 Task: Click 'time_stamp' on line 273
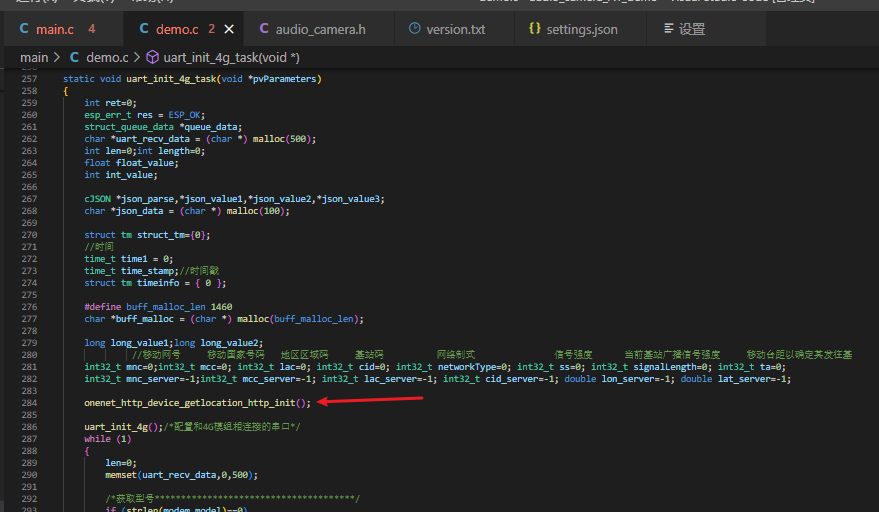(147, 271)
